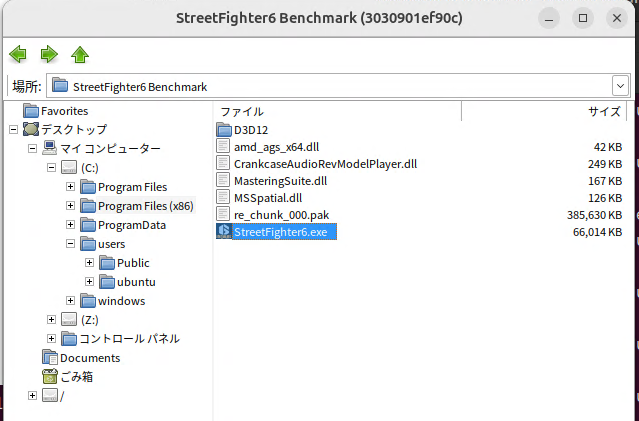Click the ごみ箱 recycle bin icon
This screenshot has height=421, width=639.
point(50,376)
